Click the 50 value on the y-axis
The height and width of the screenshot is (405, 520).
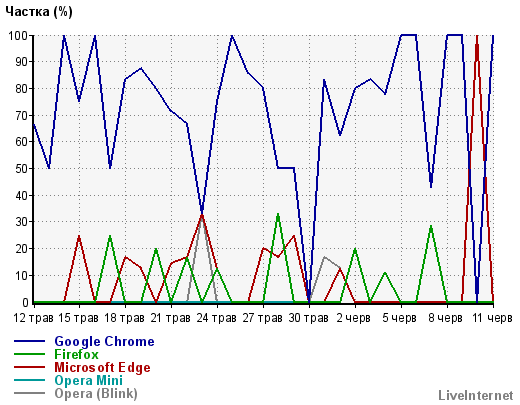pyautogui.click(x=22, y=168)
